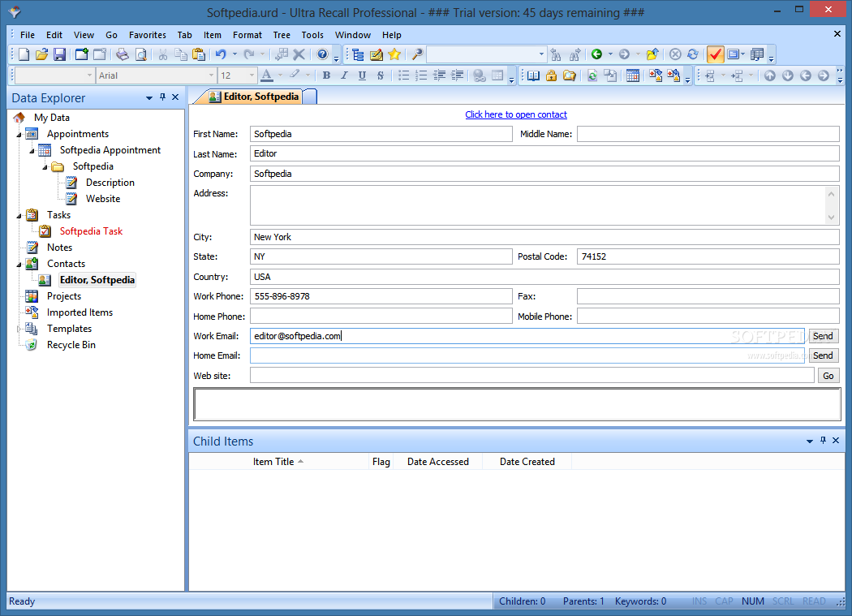The image size is (852, 616).
Task: Click the Postal Code input field
Action: (708, 256)
